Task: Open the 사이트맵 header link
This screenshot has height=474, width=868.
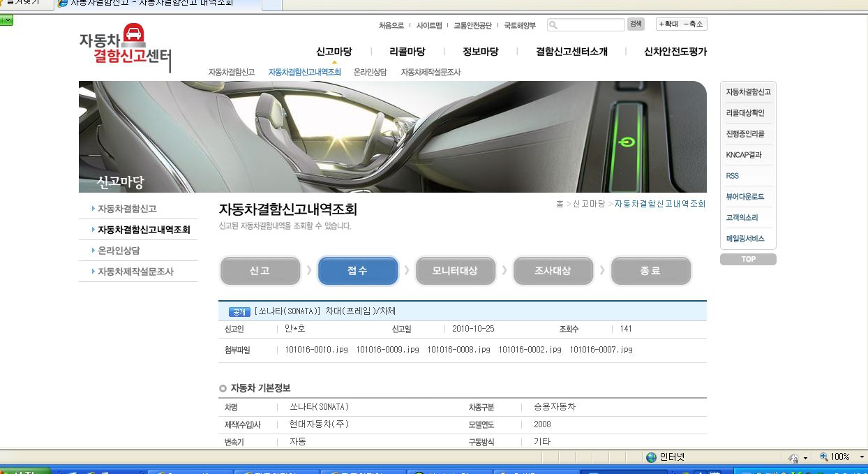Action: [429, 26]
